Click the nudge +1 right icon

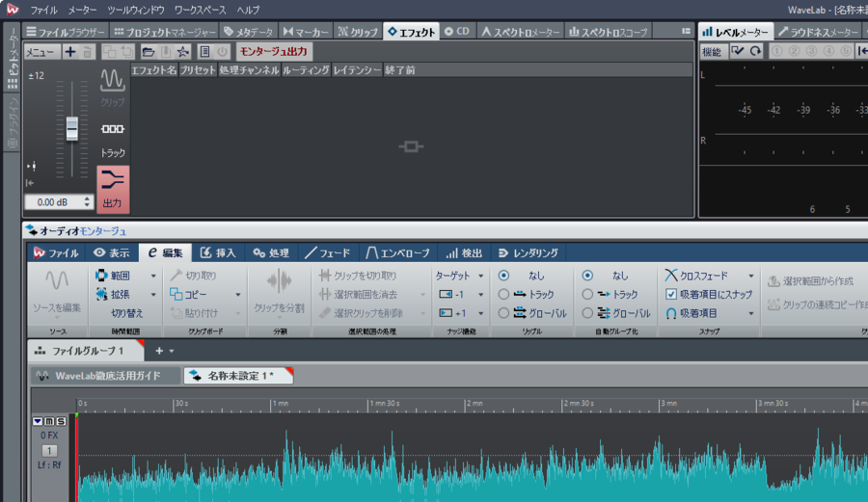tap(446, 313)
